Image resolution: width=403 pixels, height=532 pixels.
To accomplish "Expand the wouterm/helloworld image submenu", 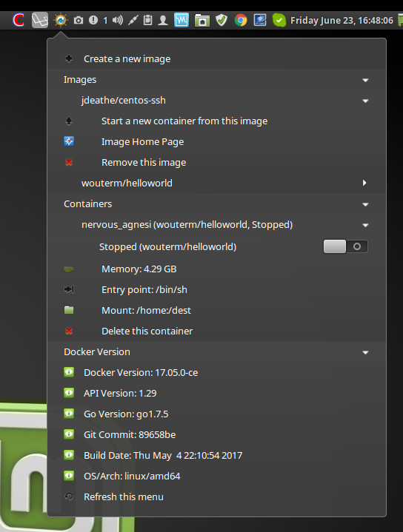I will (364, 183).
